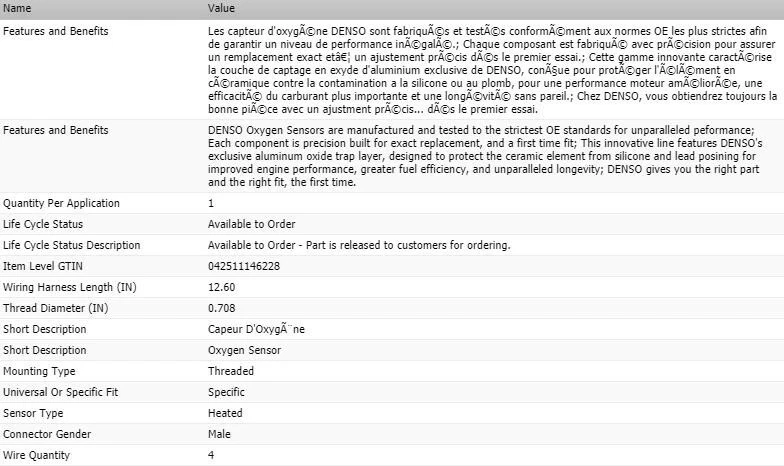
Task: Select the Mounting Type row label
Action: click(41, 371)
